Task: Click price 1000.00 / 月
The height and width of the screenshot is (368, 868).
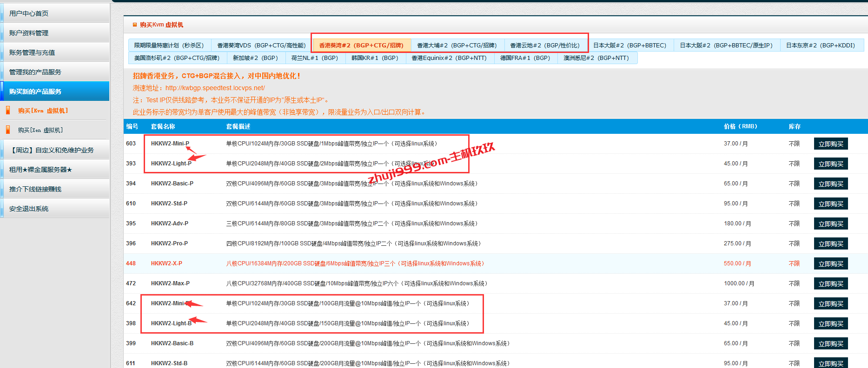Action: [x=739, y=283]
